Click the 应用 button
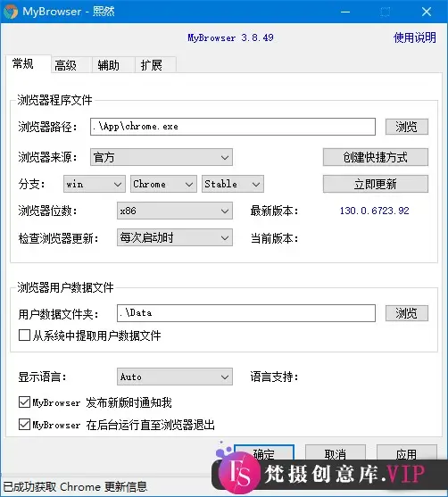 [407, 453]
